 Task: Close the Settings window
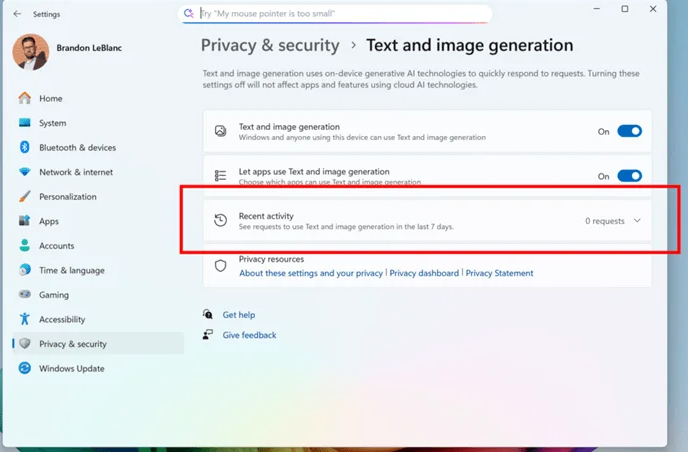(x=653, y=9)
